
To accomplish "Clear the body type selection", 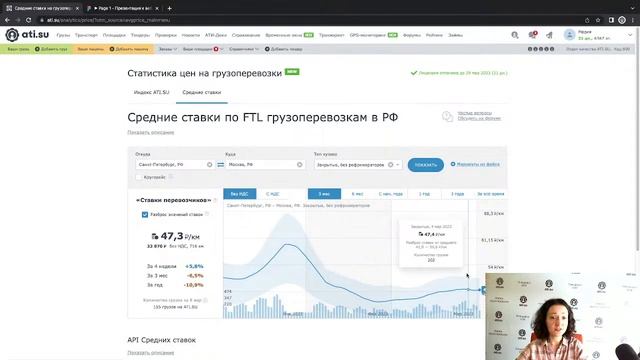I will coord(390,164).
